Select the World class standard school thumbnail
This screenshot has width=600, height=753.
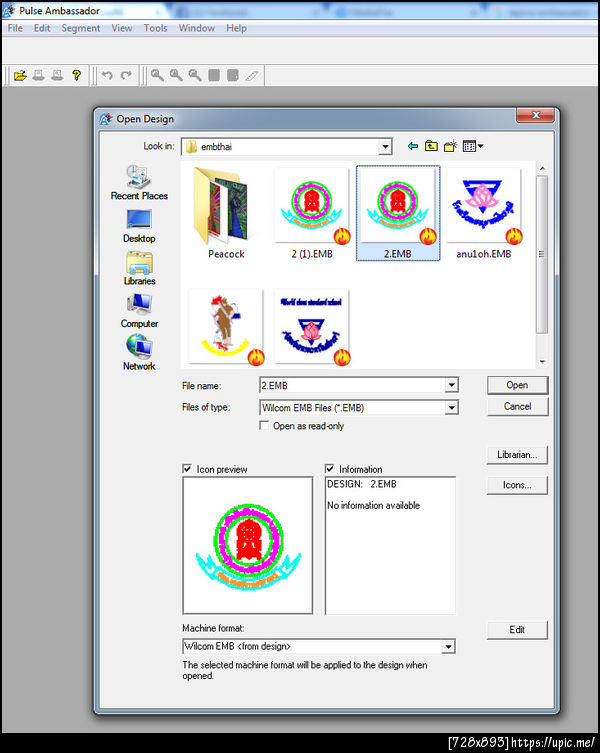pos(312,327)
